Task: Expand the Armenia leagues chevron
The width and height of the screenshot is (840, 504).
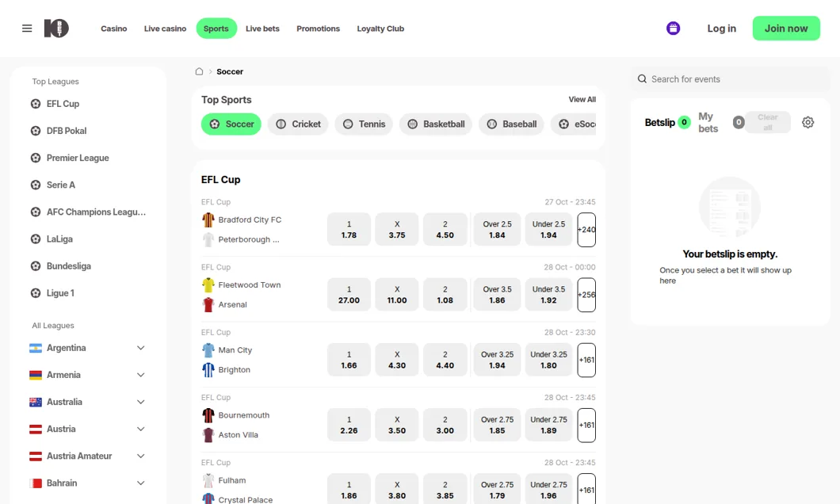Action: [x=141, y=375]
